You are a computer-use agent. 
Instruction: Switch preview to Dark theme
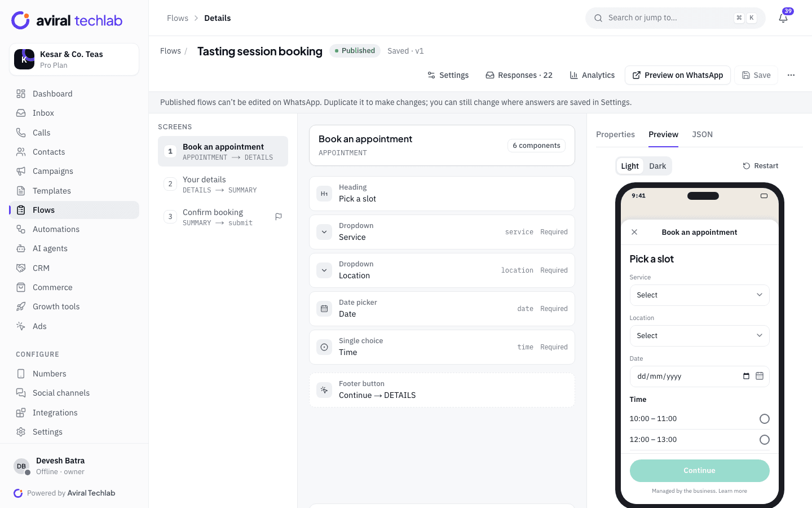(657, 166)
